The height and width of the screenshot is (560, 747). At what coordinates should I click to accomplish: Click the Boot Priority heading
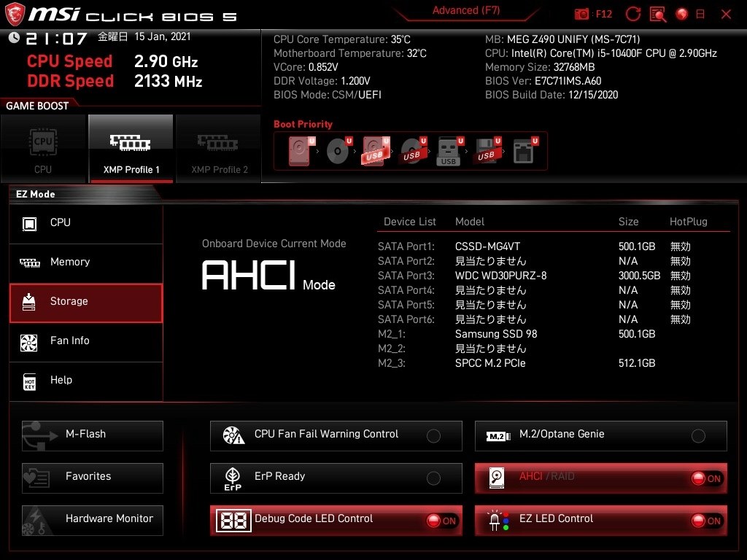pyautogui.click(x=303, y=124)
